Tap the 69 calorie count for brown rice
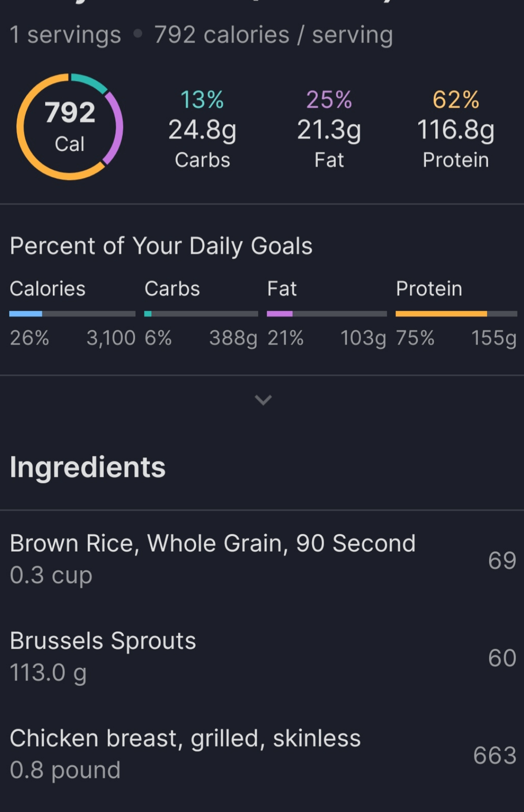 coord(502,560)
